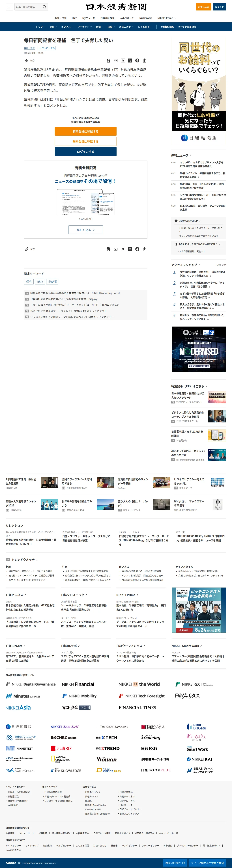Open the hamburger menu in the header
This screenshot has width=232, height=868.
(x=9, y=7)
